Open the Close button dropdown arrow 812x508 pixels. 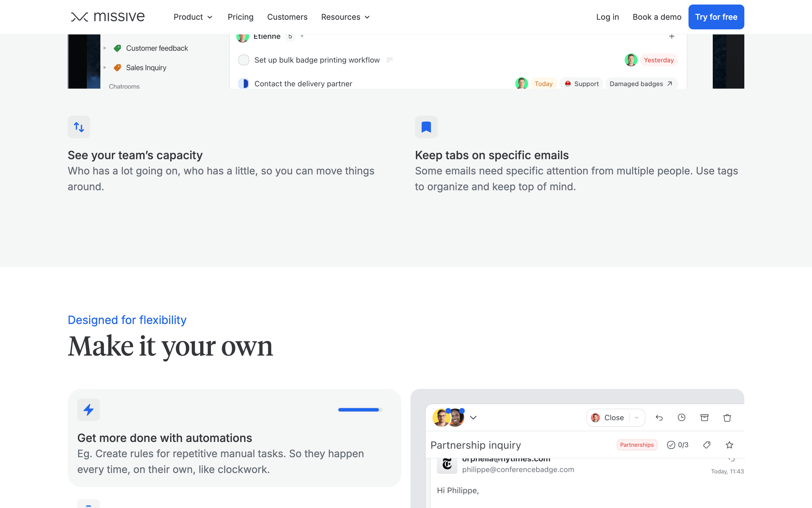coord(637,418)
